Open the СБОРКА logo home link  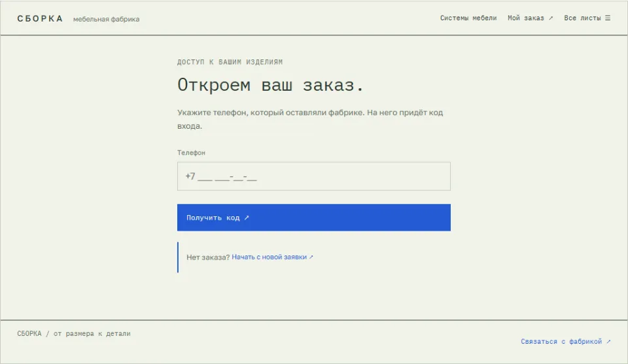click(x=40, y=19)
